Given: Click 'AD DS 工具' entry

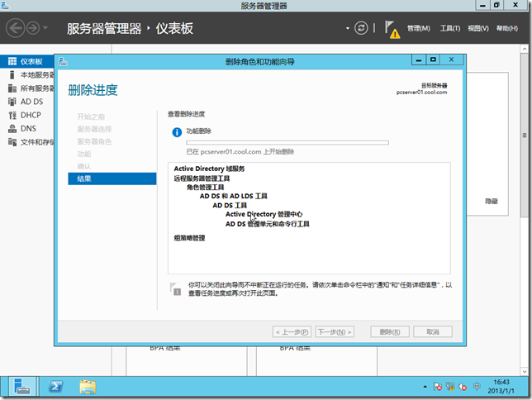Looking at the screenshot, I should 230,205.
